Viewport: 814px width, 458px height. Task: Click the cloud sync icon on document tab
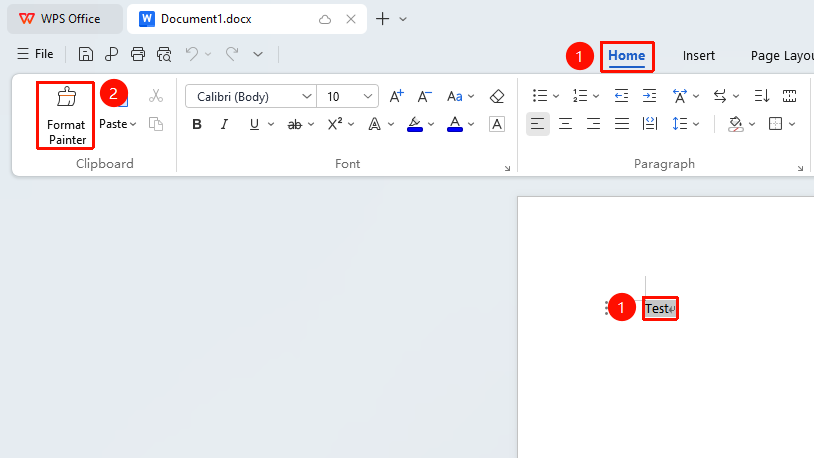point(325,19)
